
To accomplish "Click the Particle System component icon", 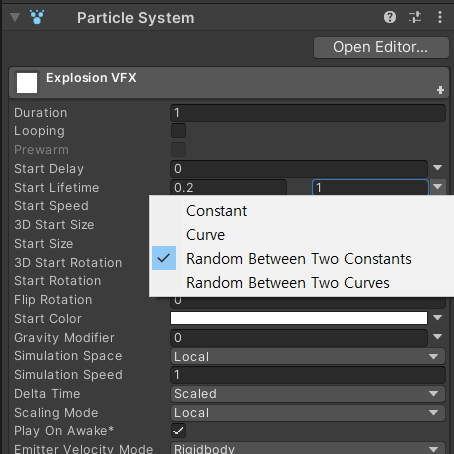I will click(x=37, y=17).
